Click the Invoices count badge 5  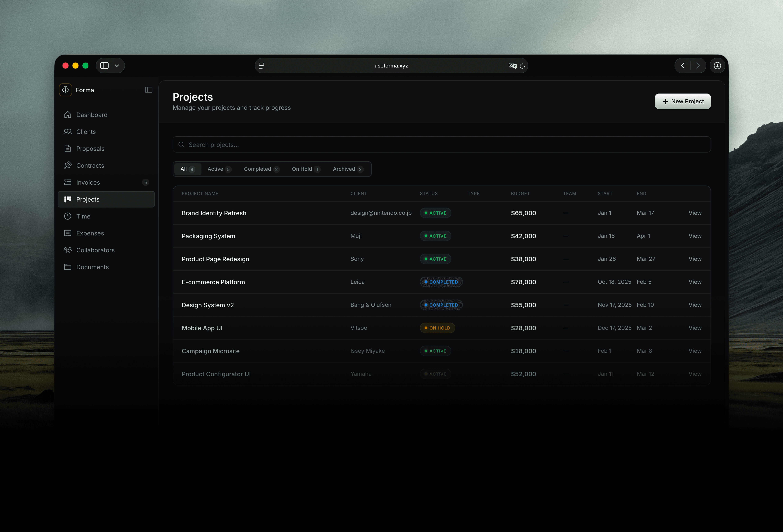(146, 182)
